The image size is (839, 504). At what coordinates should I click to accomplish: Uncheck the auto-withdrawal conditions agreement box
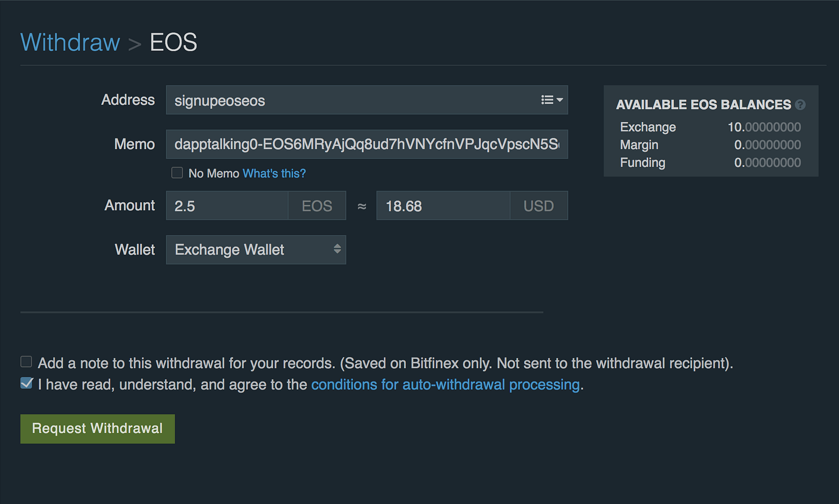[27, 384]
